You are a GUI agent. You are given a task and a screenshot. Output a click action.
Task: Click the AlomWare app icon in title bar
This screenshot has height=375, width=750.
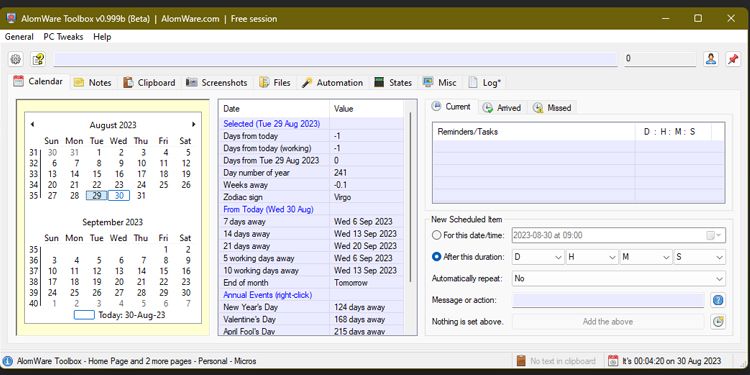tap(11, 19)
